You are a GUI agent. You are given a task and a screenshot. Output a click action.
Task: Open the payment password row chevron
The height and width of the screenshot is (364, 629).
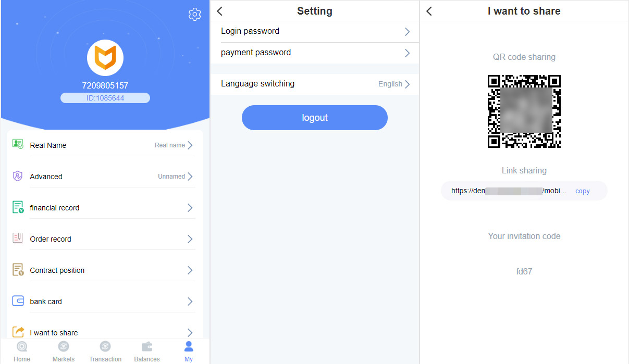[x=407, y=53]
